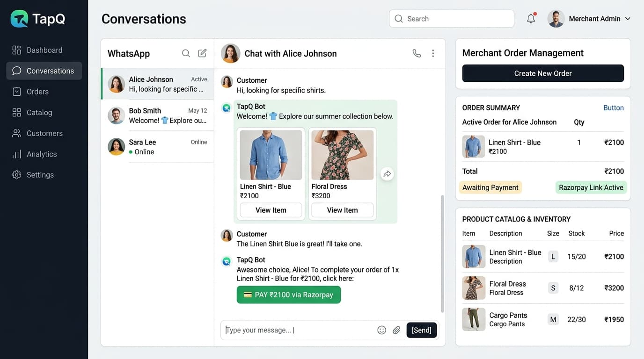Image resolution: width=644 pixels, height=359 pixels.
Task: Select the Alice Johnson conversation
Action: pos(157,84)
